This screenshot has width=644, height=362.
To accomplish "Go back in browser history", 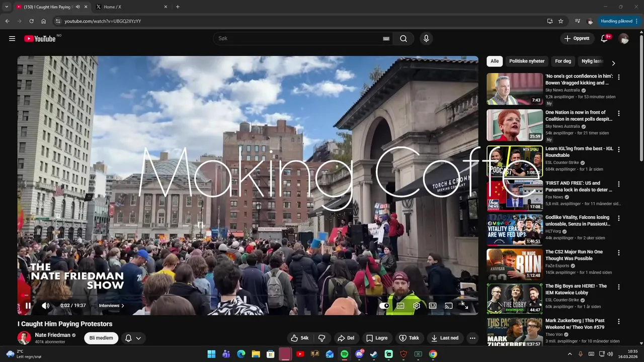I will [7, 21].
